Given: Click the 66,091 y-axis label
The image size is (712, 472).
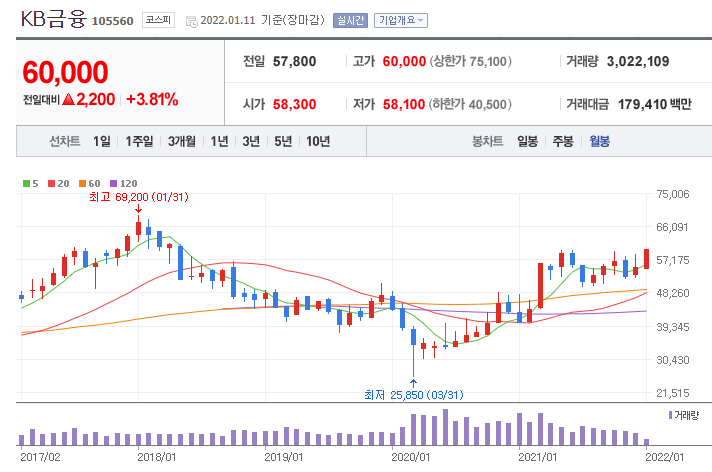Looking at the screenshot, I should pyautogui.click(x=673, y=227).
